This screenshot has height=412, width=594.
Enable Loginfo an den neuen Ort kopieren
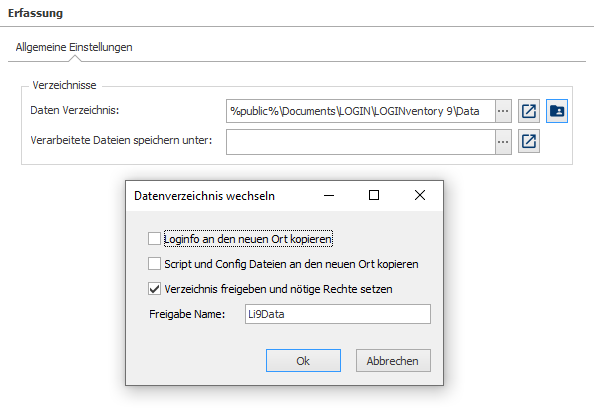point(154,239)
